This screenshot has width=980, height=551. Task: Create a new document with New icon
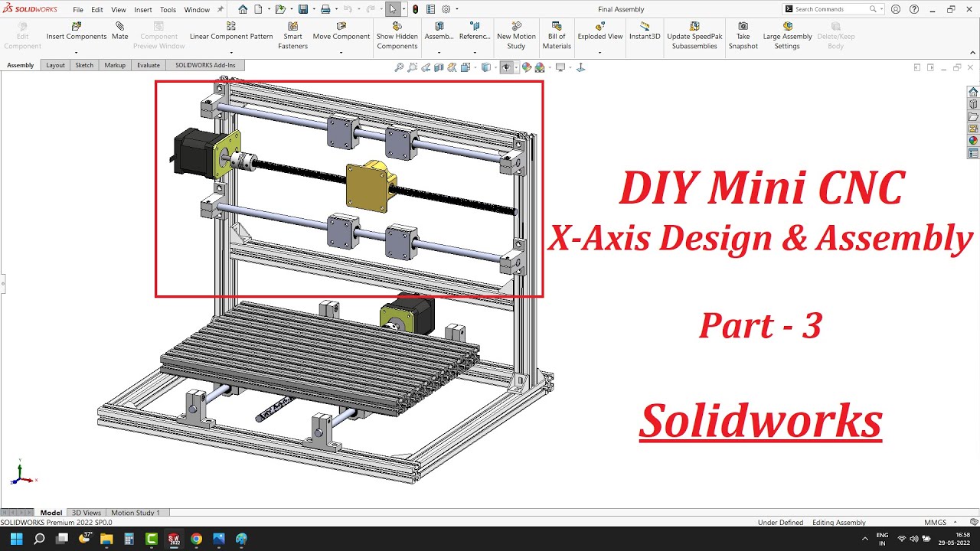coord(258,9)
